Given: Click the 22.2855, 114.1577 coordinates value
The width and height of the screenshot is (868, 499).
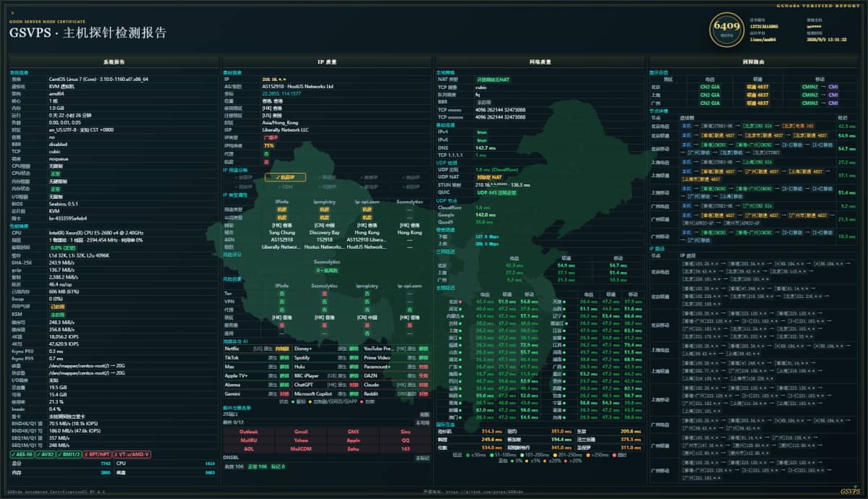Looking at the screenshot, I should tap(281, 93).
